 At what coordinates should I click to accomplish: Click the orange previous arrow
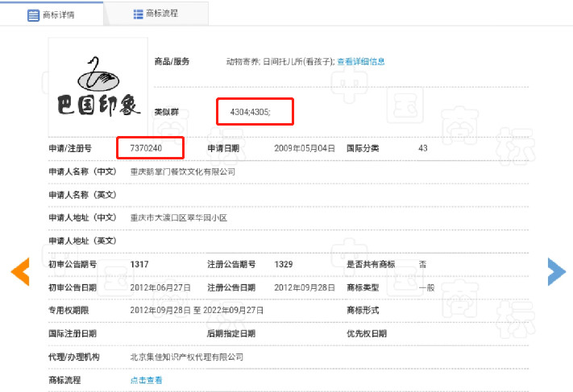pos(20,271)
